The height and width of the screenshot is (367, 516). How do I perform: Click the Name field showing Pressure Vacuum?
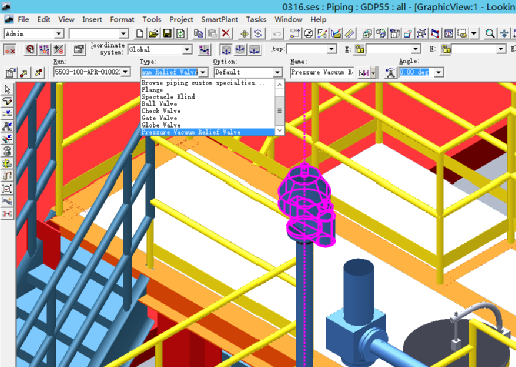click(322, 72)
